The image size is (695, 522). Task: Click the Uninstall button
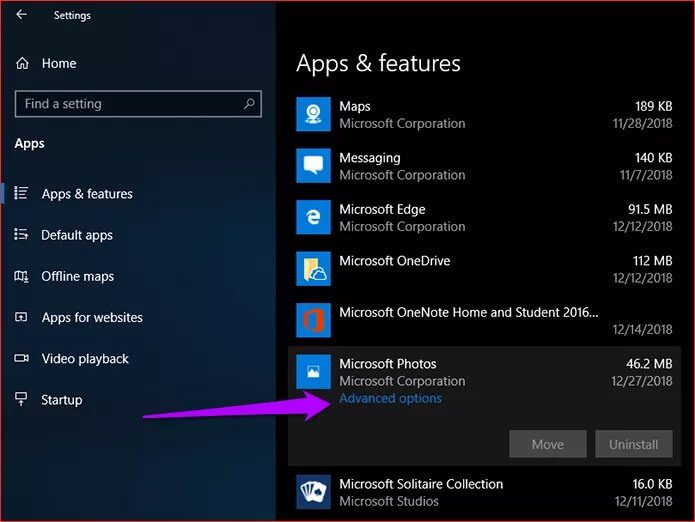tap(633, 444)
